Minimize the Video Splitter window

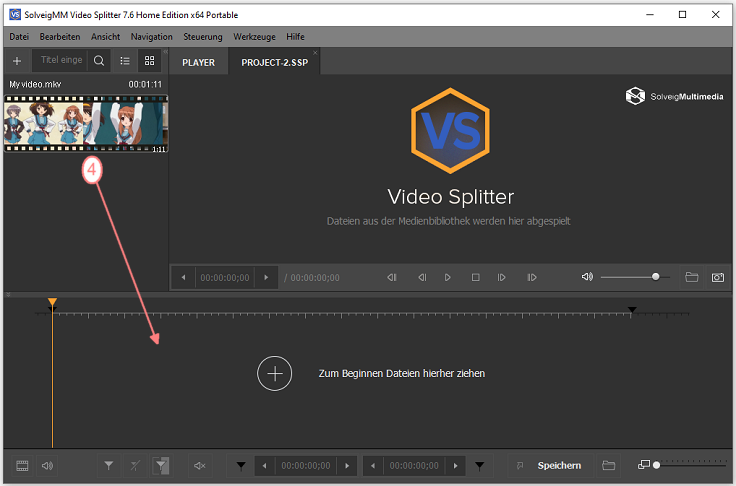coord(650,15)
